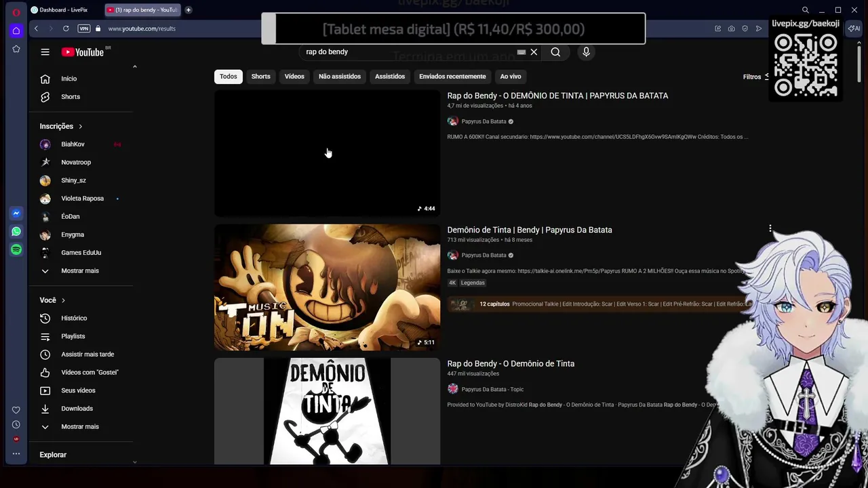Open Shiny_sz channel subscription

81,180
